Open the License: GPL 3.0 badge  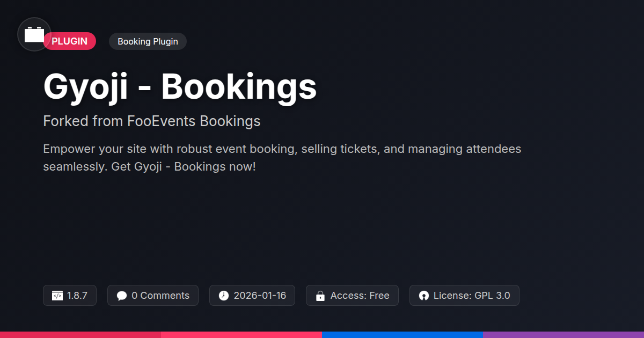pyautogui.click(x=464, y=296)
